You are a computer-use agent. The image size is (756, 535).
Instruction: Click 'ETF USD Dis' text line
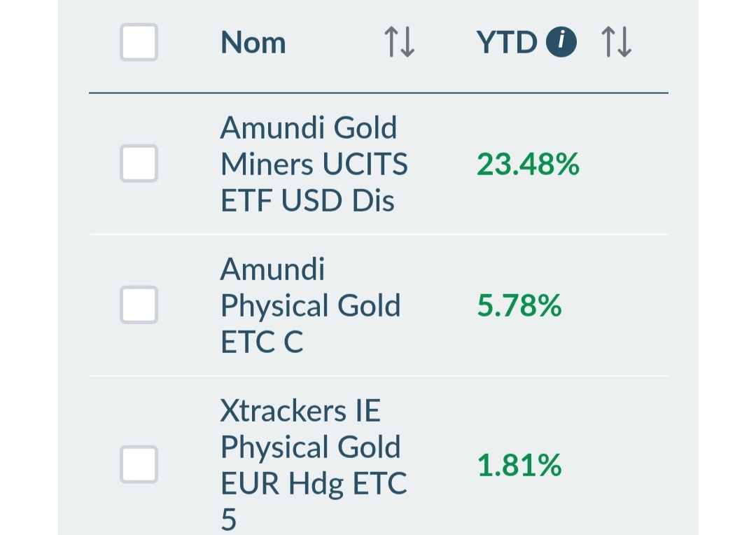click(x=307, y=200)
